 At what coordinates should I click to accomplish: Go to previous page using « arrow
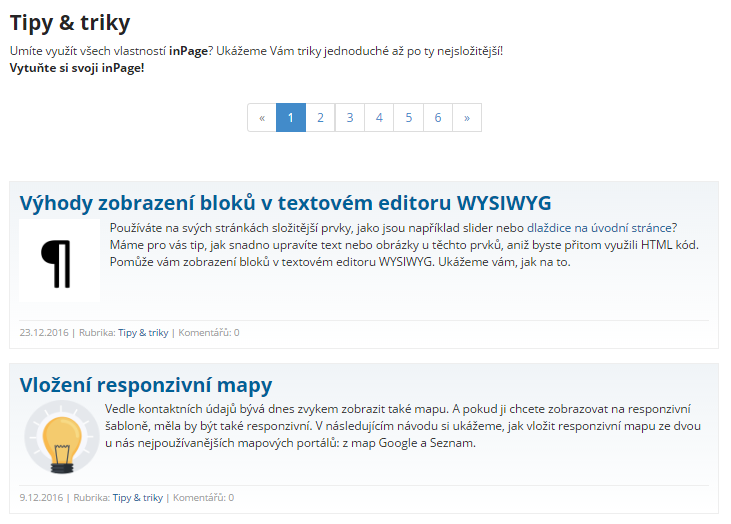click(x=262, y=118)
